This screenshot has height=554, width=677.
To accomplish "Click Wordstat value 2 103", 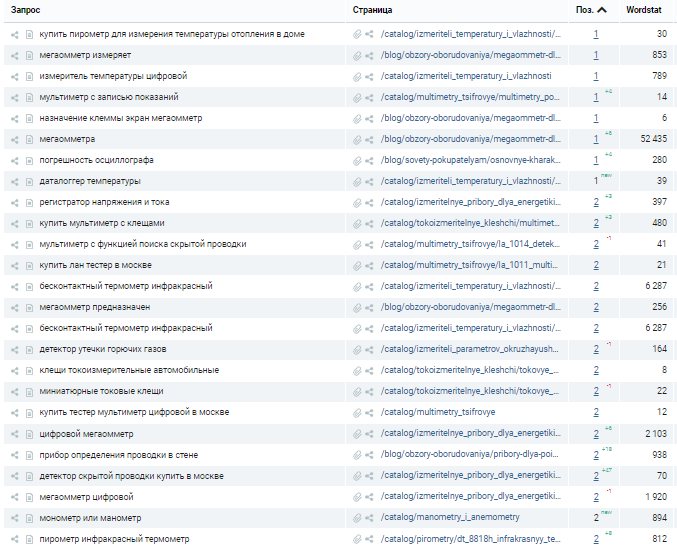I will [656, 434].
